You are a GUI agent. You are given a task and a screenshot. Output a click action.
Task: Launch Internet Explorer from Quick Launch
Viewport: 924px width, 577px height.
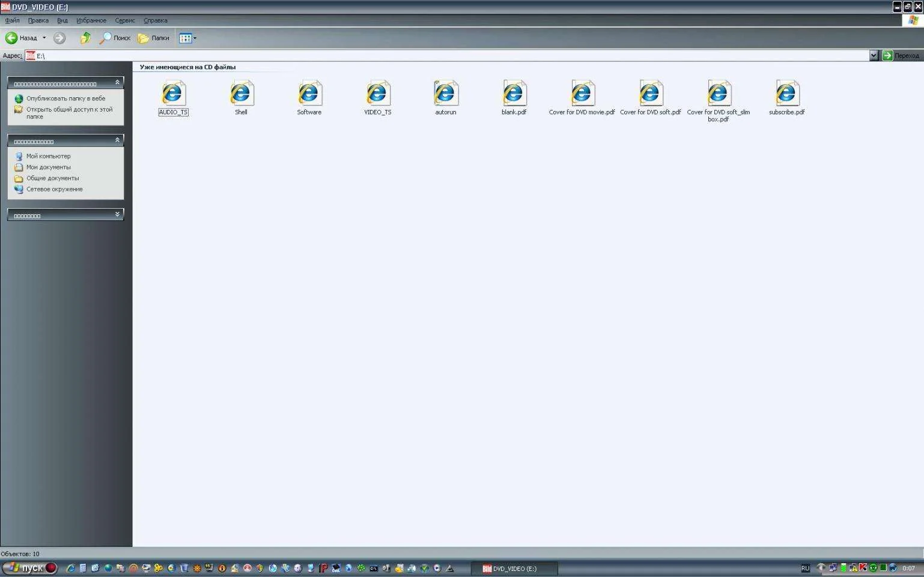click(x=70, y=568)
